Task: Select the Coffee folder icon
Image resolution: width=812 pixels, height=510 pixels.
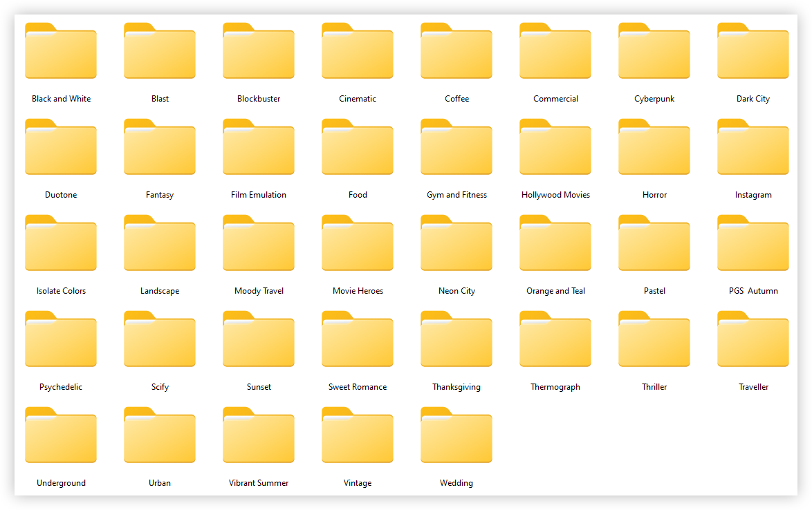Action: click(456, 50)
